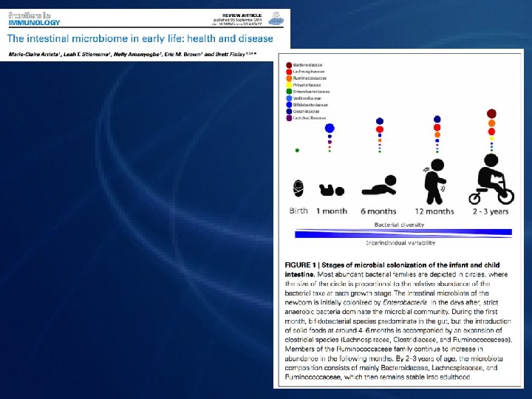Click the '2 - 3 years' stage label
This screenshot has height=399, width=532.
(491, 212)
